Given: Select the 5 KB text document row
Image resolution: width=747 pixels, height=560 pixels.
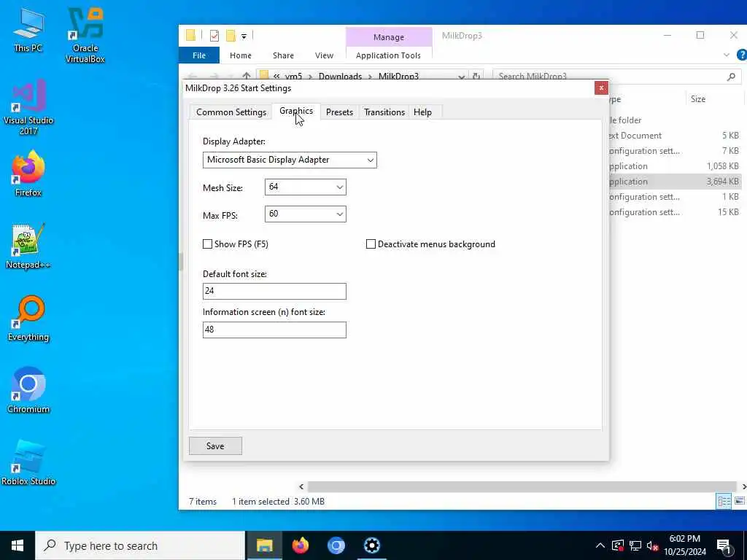Looking at the screenshot, I should coord(676,136).
